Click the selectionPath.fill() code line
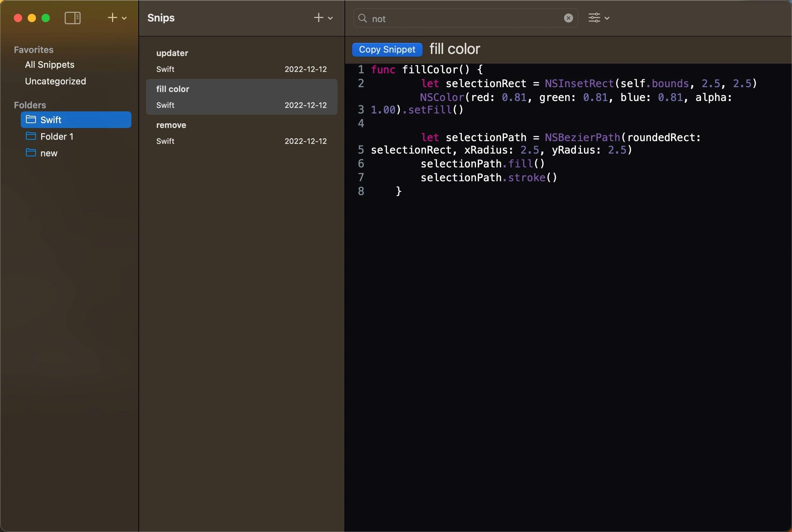 coord(482,164)
